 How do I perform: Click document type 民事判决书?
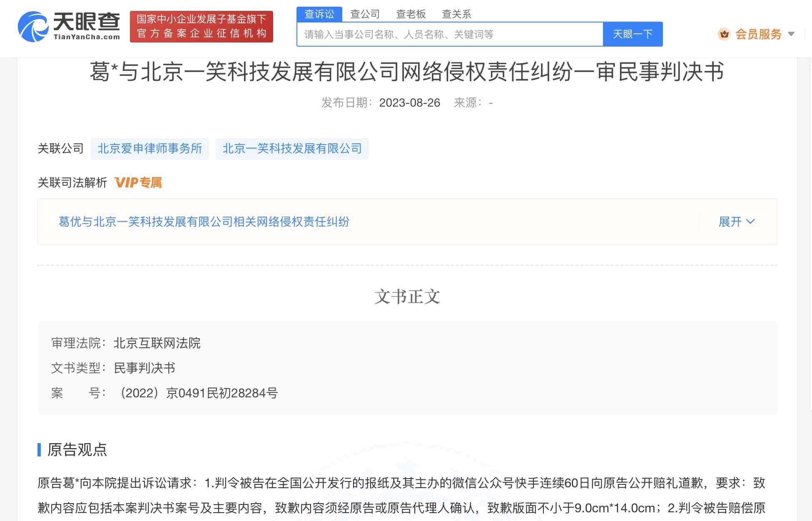click(x=144, y=368)
